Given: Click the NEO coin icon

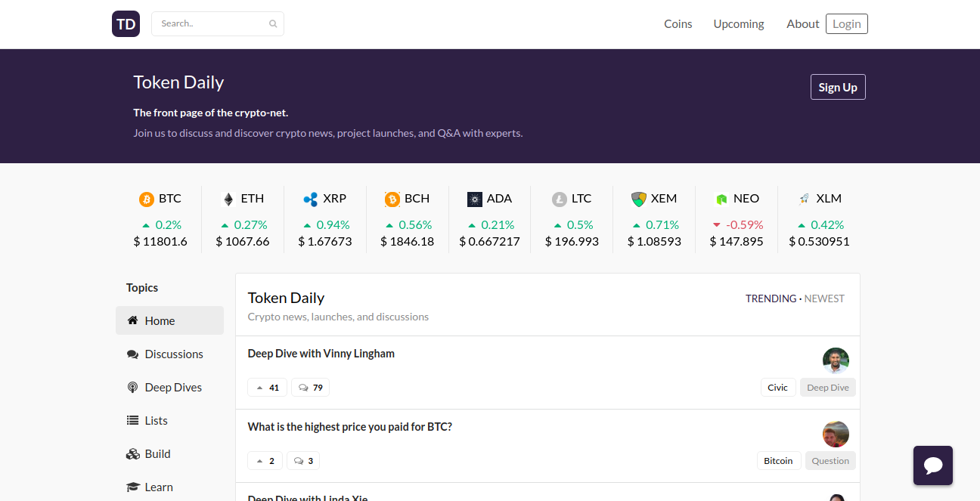Looking at the screenshot, I should click(721, 199).
